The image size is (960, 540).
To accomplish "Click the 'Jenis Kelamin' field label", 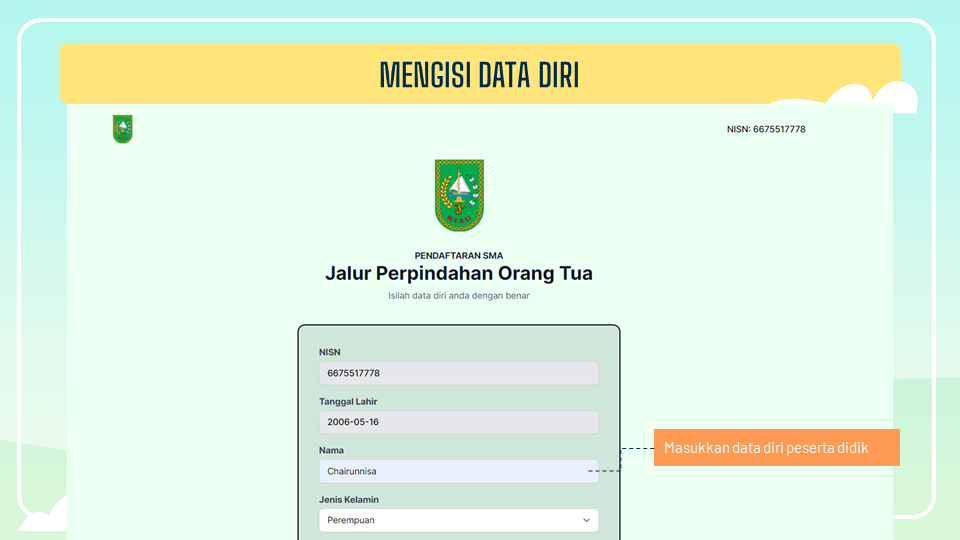I will (x=348, y=499).
